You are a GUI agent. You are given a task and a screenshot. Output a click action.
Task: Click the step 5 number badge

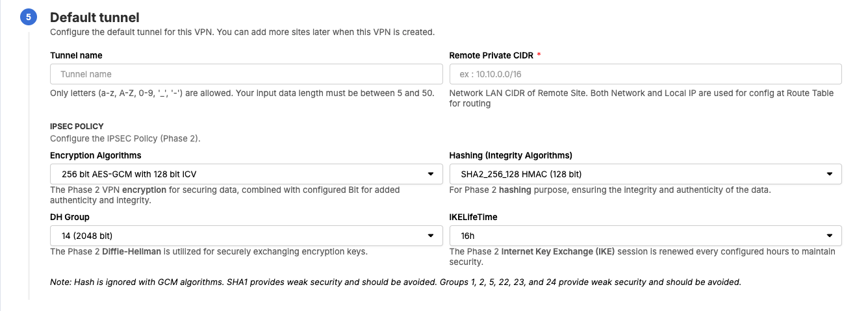29,18
